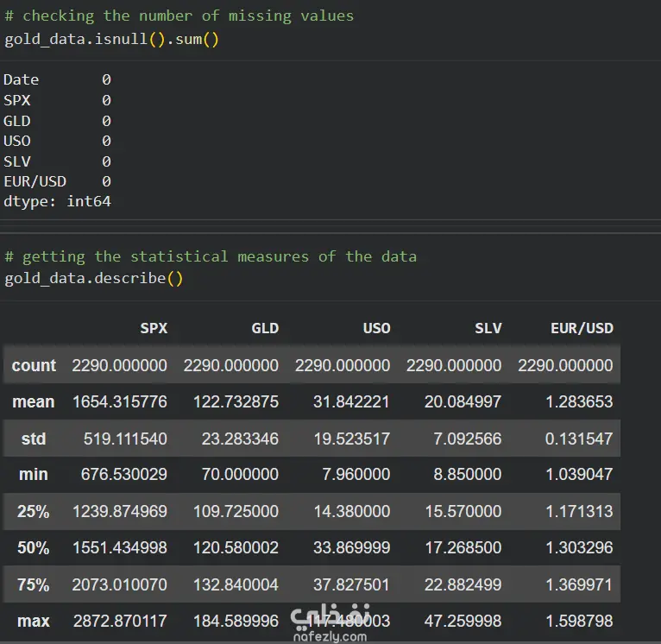Viewport: 661px width, 644px height.
Task: Select EUR/USD max value 1.598798
Action: [x=579, y=622]
